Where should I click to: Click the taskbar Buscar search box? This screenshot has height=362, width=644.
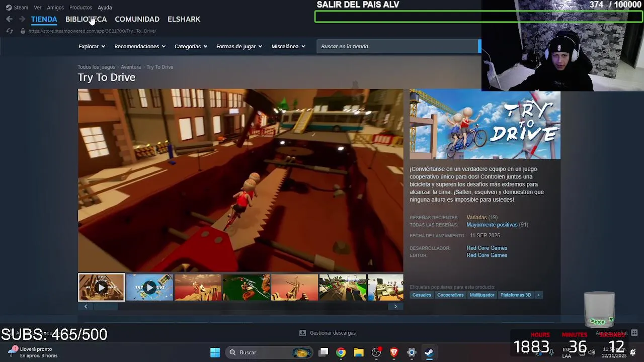(x=269, y=352)
